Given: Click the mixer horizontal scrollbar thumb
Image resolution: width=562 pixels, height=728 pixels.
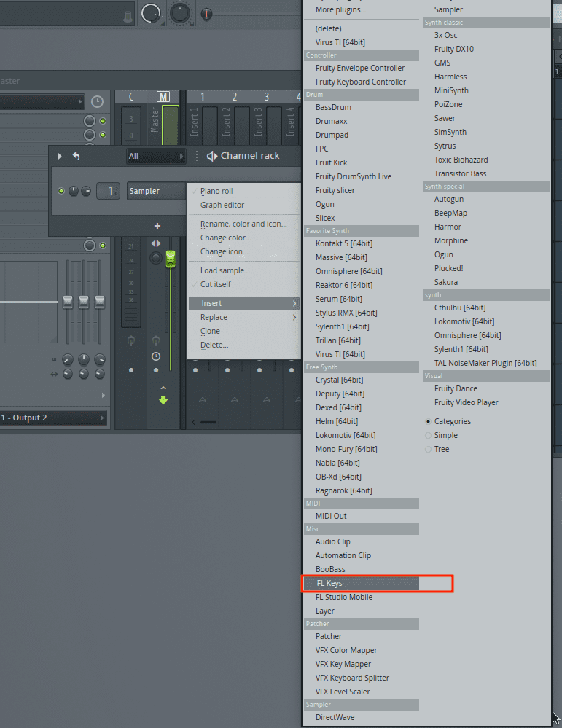Looking at the screenshot, I should (x=208, y=422).
